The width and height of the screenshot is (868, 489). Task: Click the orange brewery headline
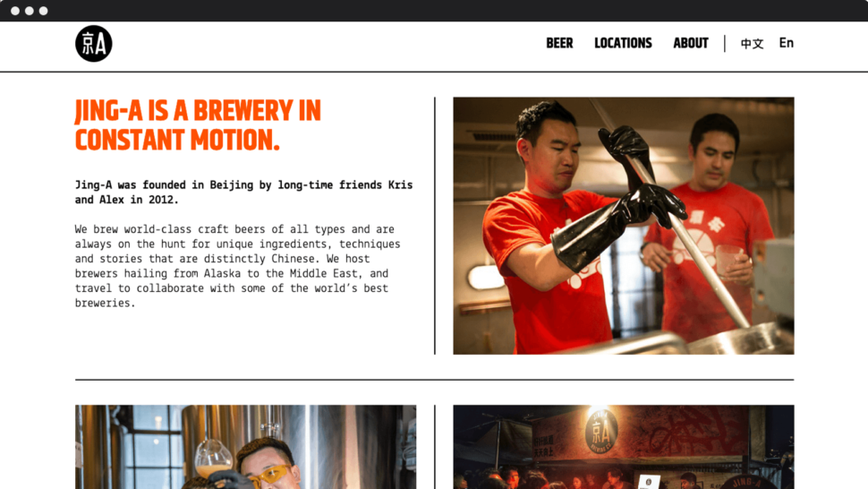tap(198, 125)
